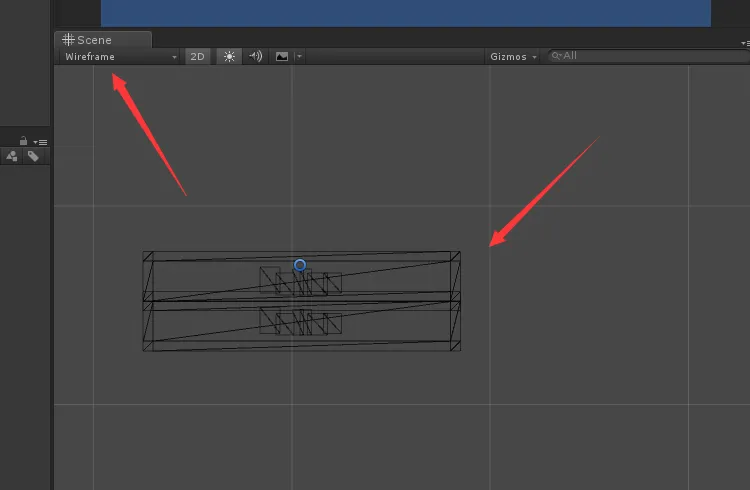
Task: Open left panel options menu icon
Action: point(41,142)
